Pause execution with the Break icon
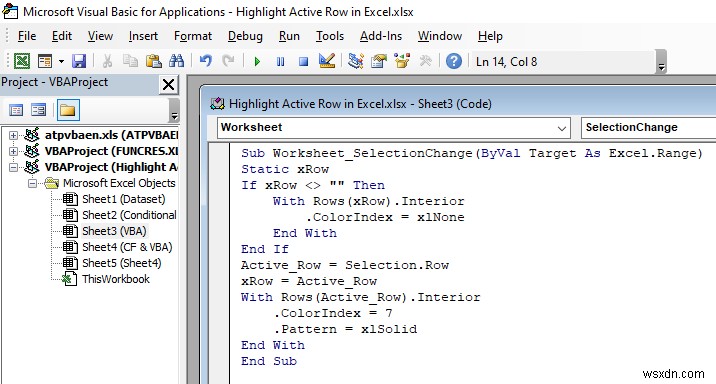 (280, 61)
